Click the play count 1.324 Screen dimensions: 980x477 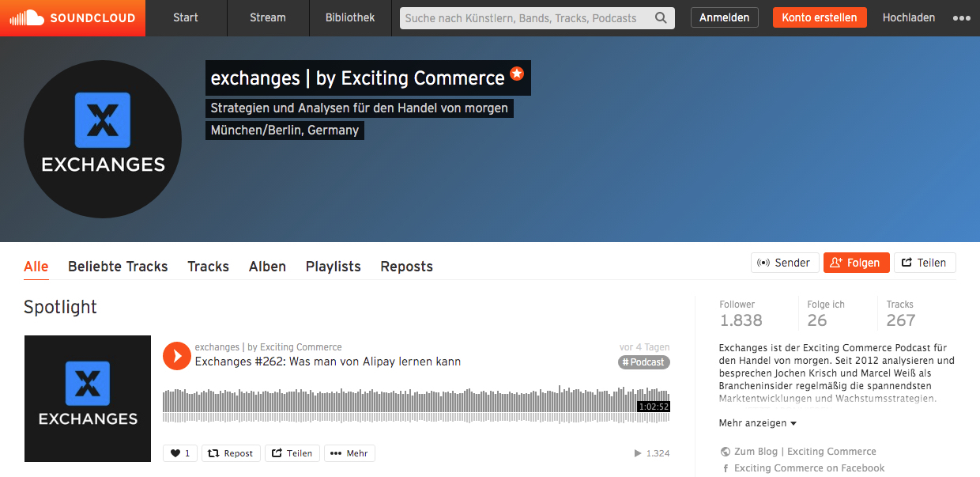652,453
